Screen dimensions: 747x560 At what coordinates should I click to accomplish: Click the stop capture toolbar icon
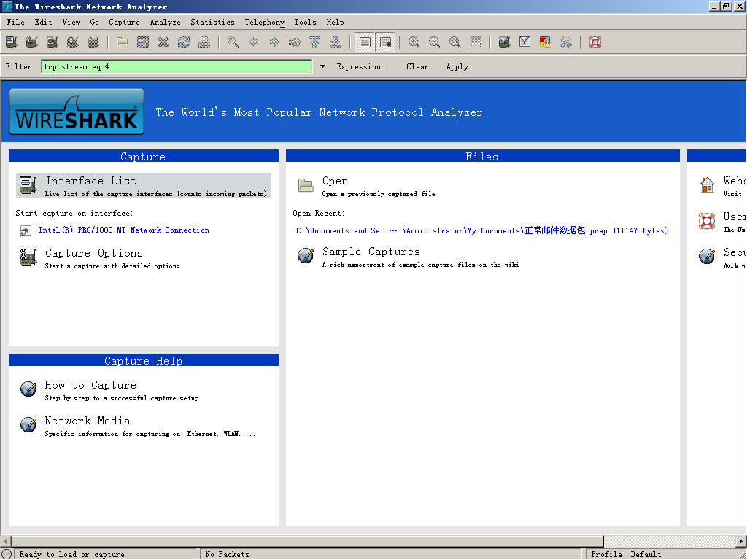tap(73, 42)
